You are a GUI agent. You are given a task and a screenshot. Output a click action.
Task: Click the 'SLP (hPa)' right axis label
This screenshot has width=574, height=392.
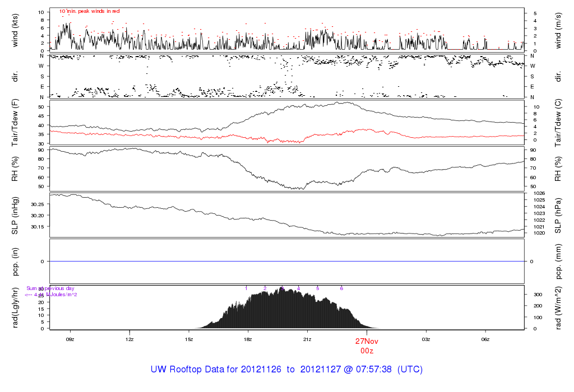[559, 215]
